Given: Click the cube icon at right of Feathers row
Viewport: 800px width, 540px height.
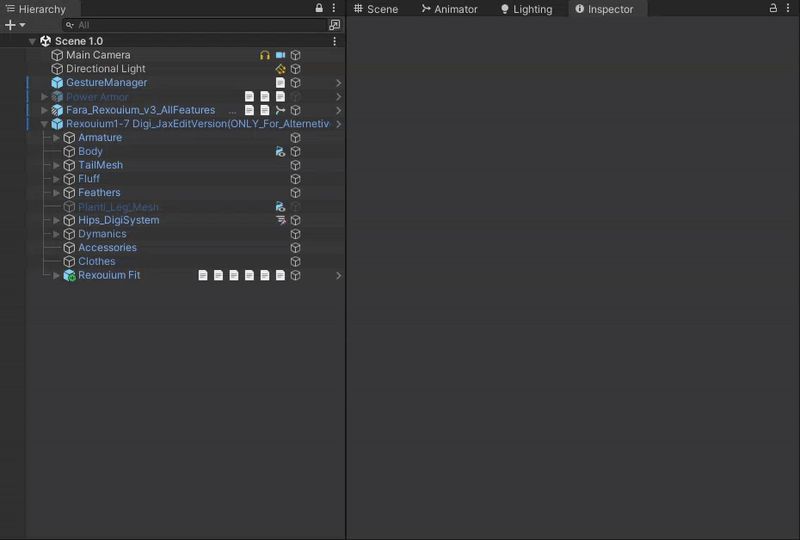Looking at the screenshot, I should tap(295, 193).
